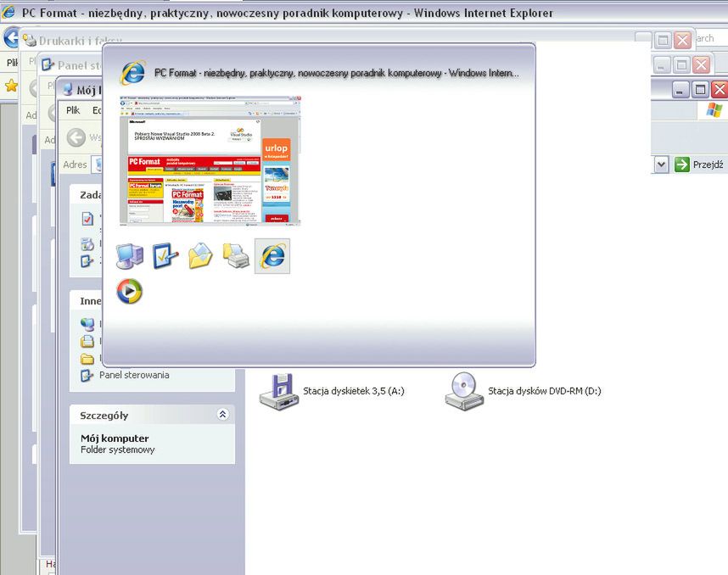Select highlighted Internet Explorer icon in switcher
Viewport: 728px width, 575px height.
click(272, 256)
